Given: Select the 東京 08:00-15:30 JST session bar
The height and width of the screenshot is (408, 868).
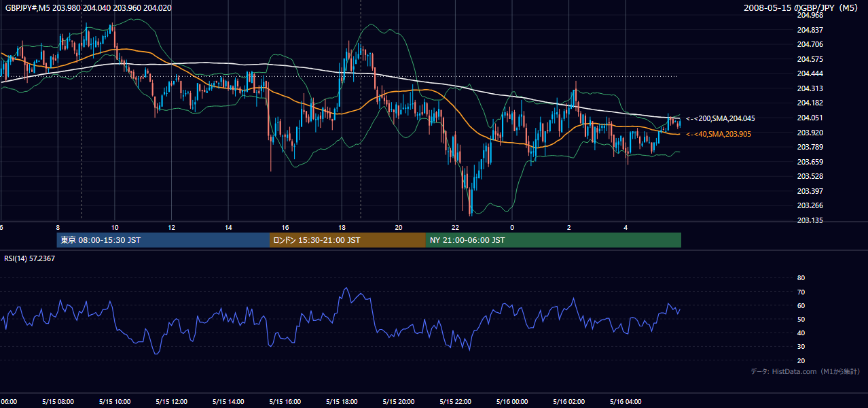Looking at the screenshot, I should coord(163,240).
